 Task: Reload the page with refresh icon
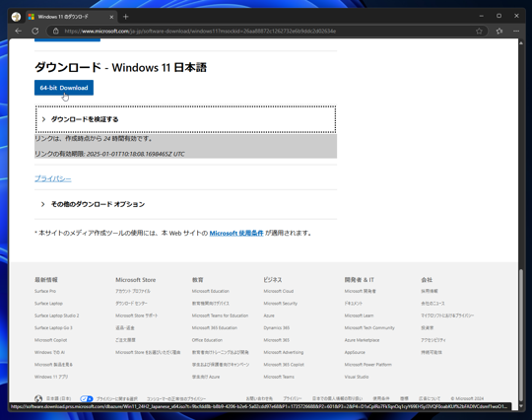pos(34,31)
